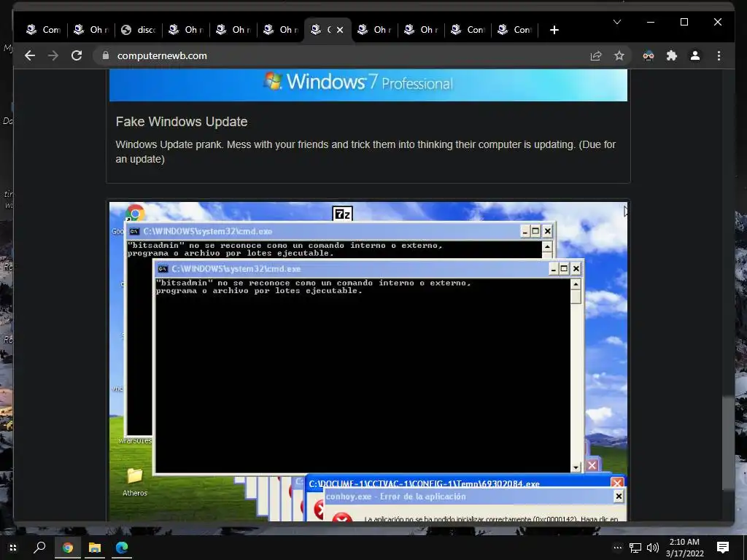This screenshot has height=560, width=747.
Task: Click the Chrome taskbar icon
Action: pos(67,548)
